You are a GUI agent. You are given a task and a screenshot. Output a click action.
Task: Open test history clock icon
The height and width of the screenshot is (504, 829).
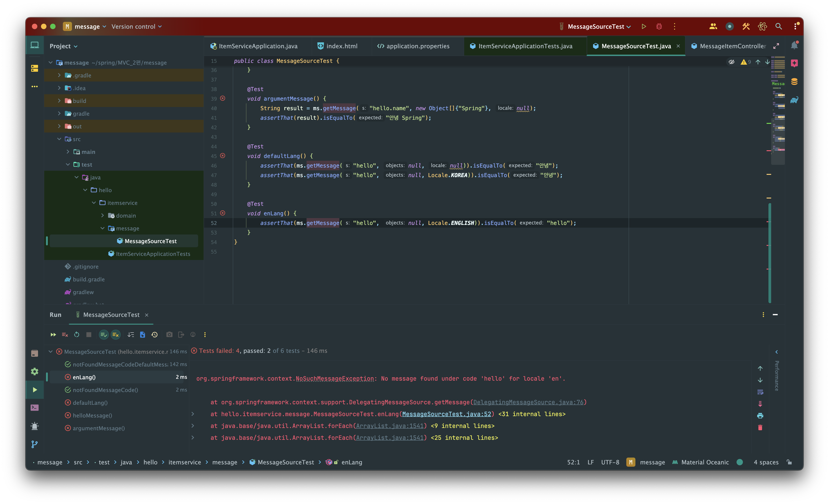pos(154,335)
